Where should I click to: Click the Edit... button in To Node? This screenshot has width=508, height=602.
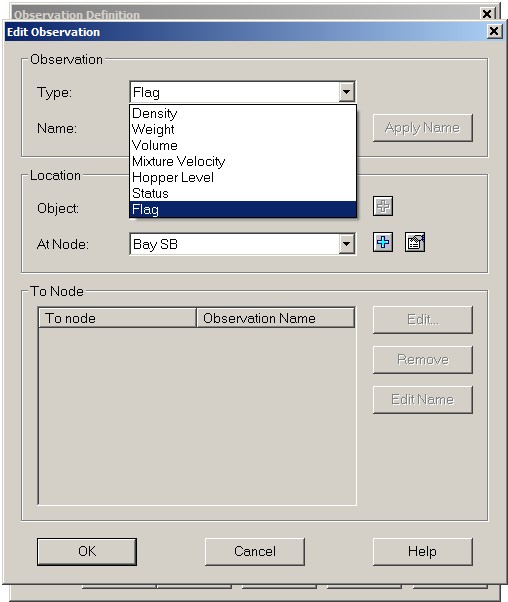point(422,319)
